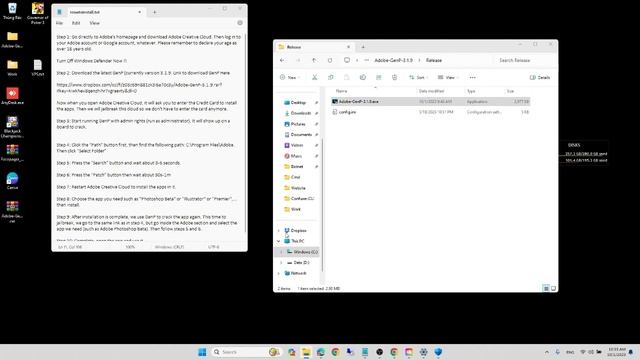Open the View dropdown in Explorer toolbar
640x360 pixels.
click(448, 77)
